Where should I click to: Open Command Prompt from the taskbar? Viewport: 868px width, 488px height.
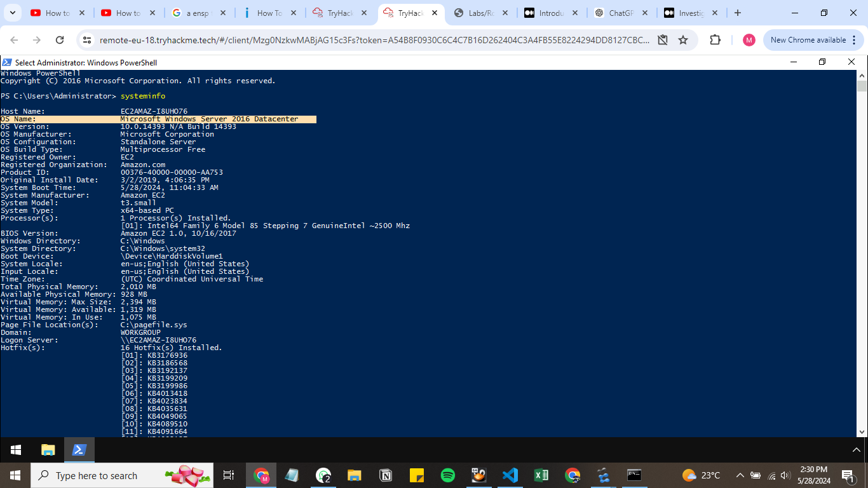point(634,475)
